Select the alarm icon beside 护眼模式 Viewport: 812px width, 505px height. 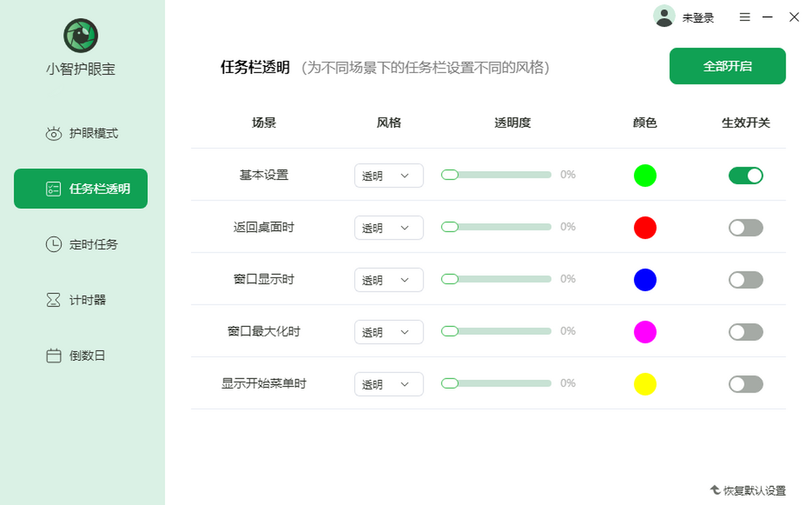(54, 133)
